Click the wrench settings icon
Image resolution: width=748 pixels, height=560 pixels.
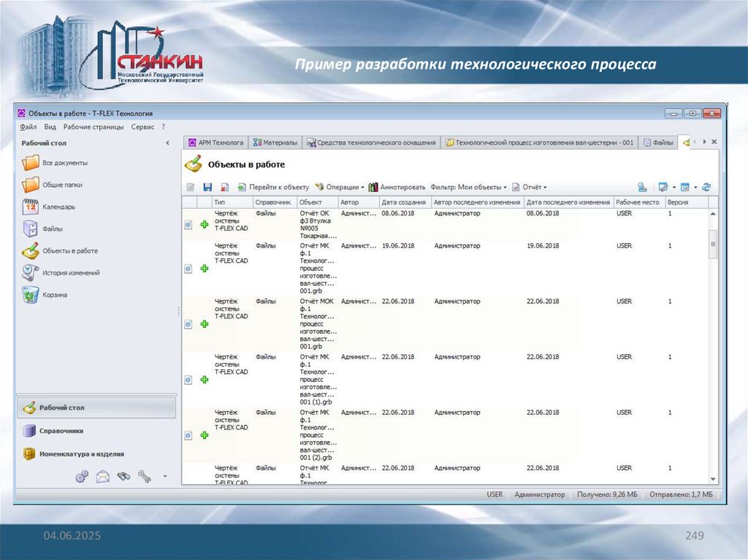click(x=145, y=477)
